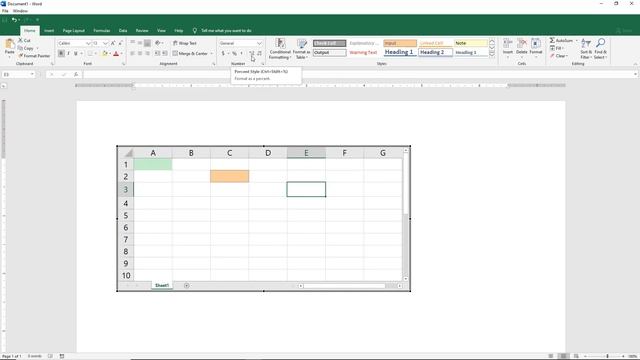This screenshot has width=640, height=360.
Task: Toggle Center horizontal alignment
Action: [x=140, y=53]
